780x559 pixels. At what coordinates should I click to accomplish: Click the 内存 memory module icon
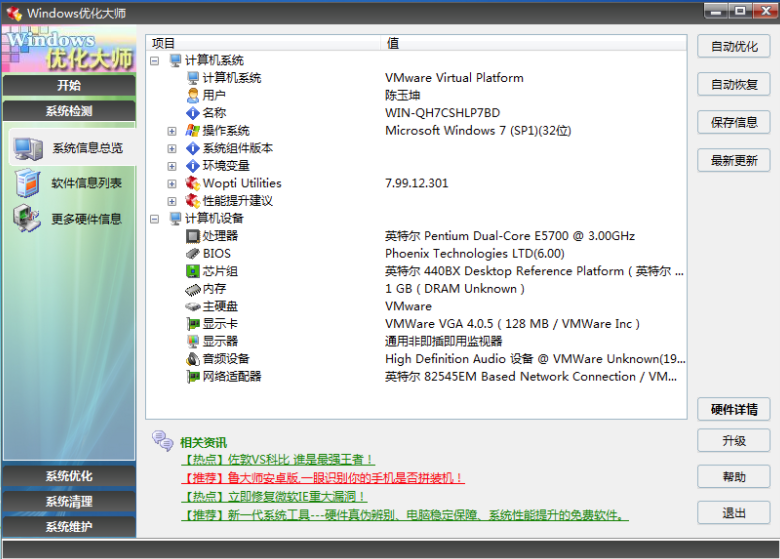[193, 289]
